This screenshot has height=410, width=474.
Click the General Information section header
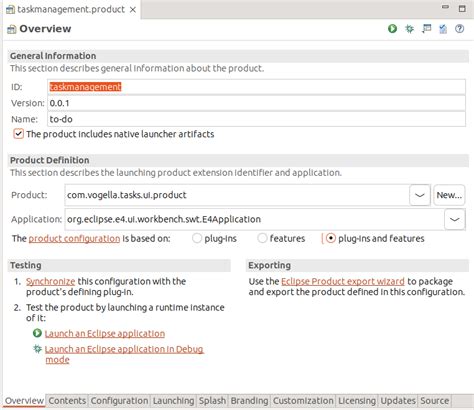click(238, 56)
